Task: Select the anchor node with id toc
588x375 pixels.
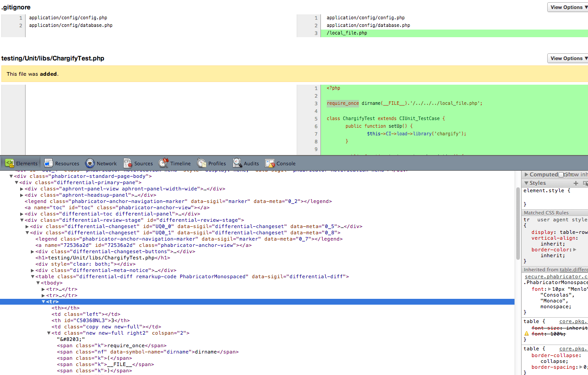Action: (117, 208)
